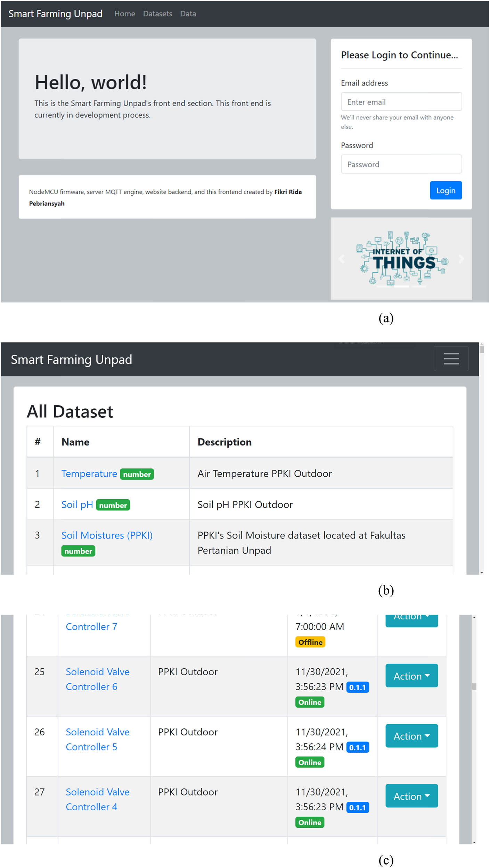This screenshot has width=490, height=868.
Task: Go to next carousel slide arrow
Action: pos(461,259)
